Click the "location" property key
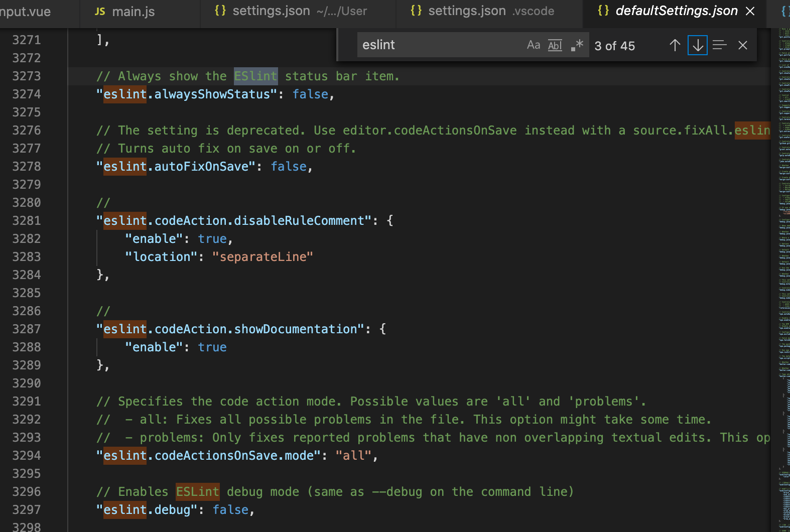 (161, 257)
